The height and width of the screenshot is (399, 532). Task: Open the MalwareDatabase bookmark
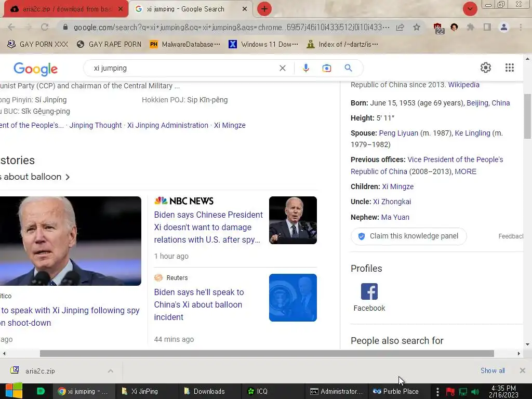tap(185, 44)
